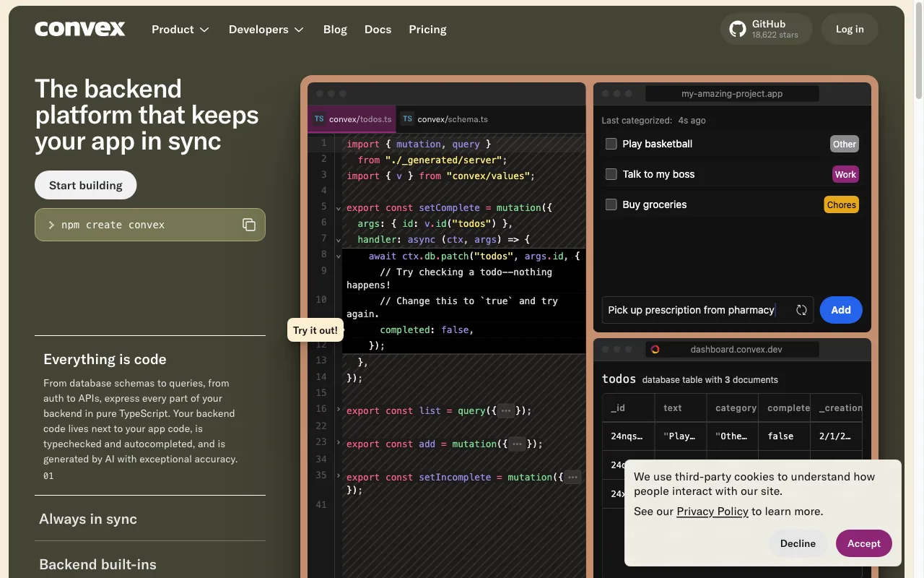Check the Play basketball todo

tap(611, 144)
